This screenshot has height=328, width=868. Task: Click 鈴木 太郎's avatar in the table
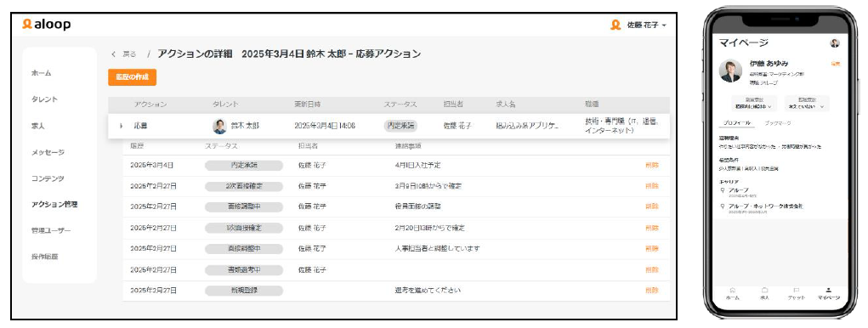(220, 126)
